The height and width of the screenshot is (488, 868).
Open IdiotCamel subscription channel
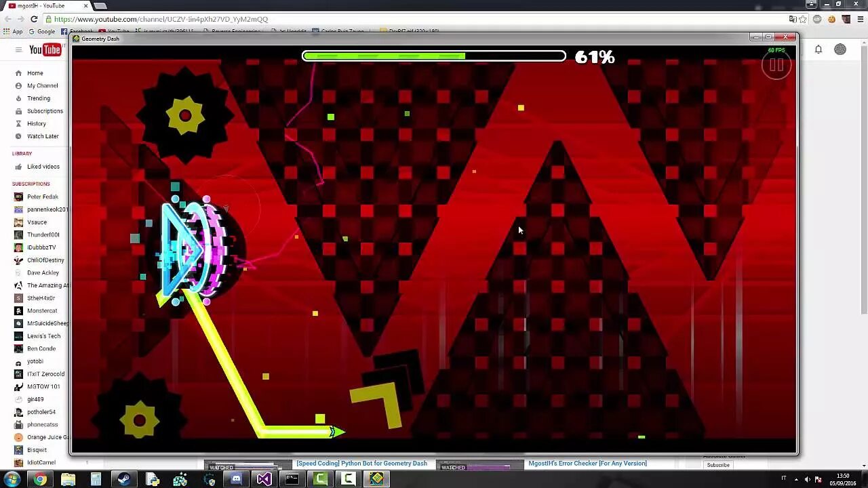click(x=41, y=463)
